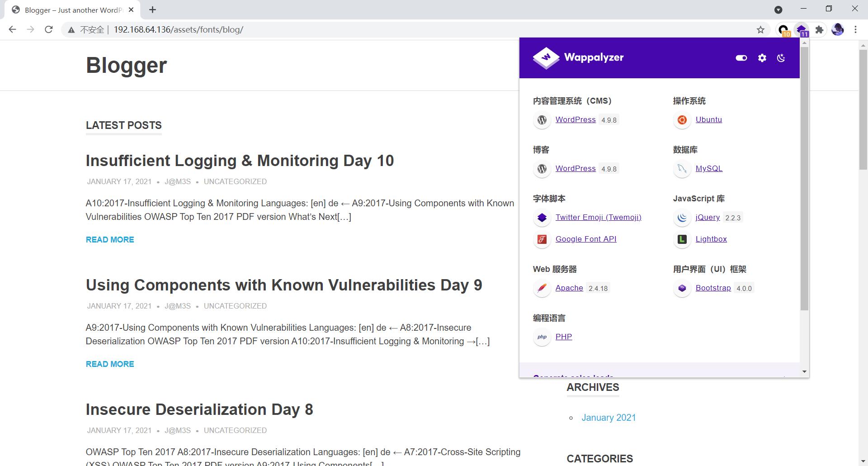Open post Insecure Deserialization Day 8
The height and width of the screenshot is (466, 868).
[x=199, y=409]
